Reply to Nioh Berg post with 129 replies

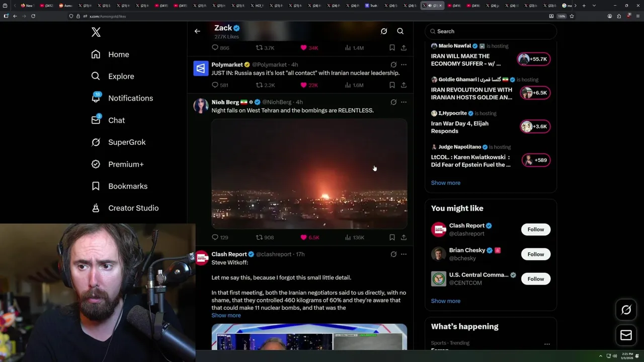tap(215, 237)
